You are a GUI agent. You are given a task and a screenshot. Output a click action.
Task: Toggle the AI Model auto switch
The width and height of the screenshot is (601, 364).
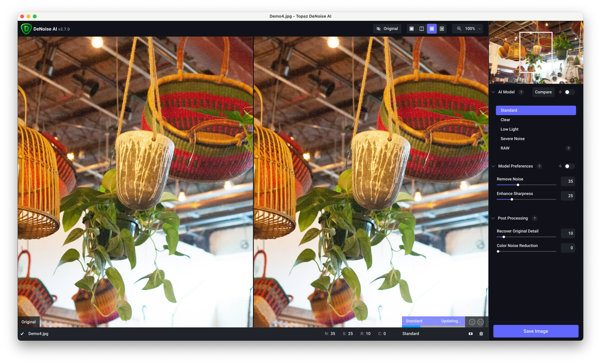569,92
